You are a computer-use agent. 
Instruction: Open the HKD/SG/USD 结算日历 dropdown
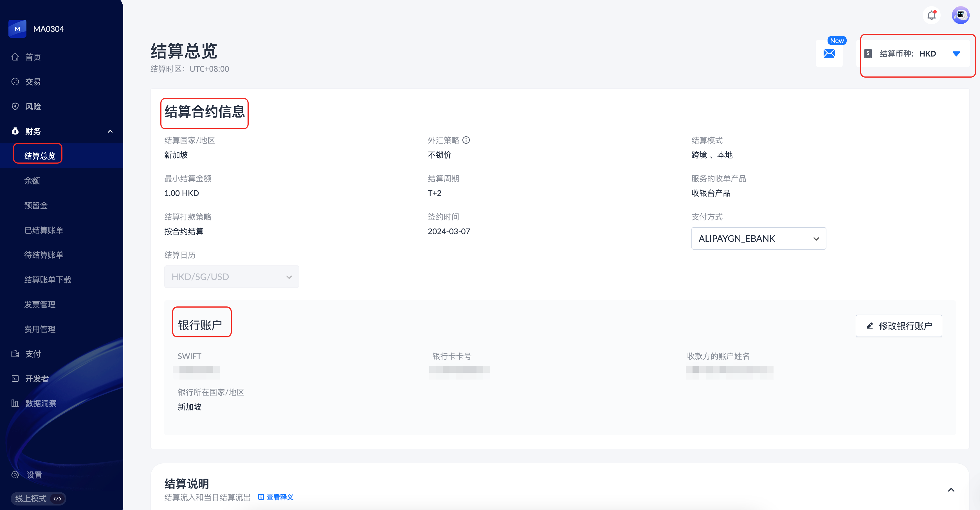(231, 276)
